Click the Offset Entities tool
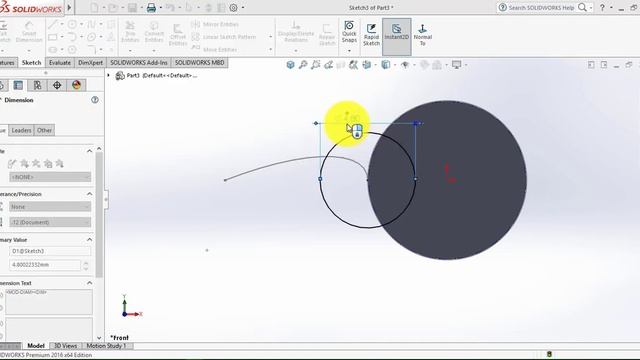Screen dimensions: 640x360 point(178,34)
